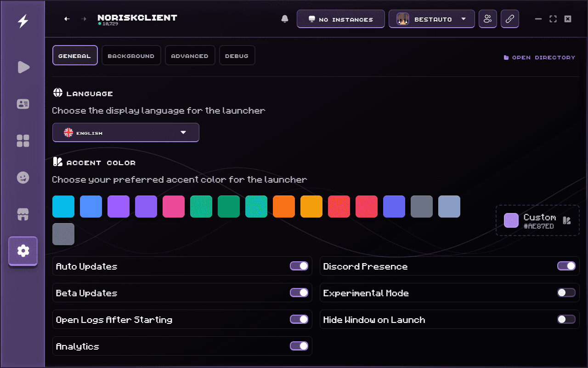The width and height of the screenshot is (588, 368).
Task: Enable Hide Window on Launch
Action: point(566,319)
